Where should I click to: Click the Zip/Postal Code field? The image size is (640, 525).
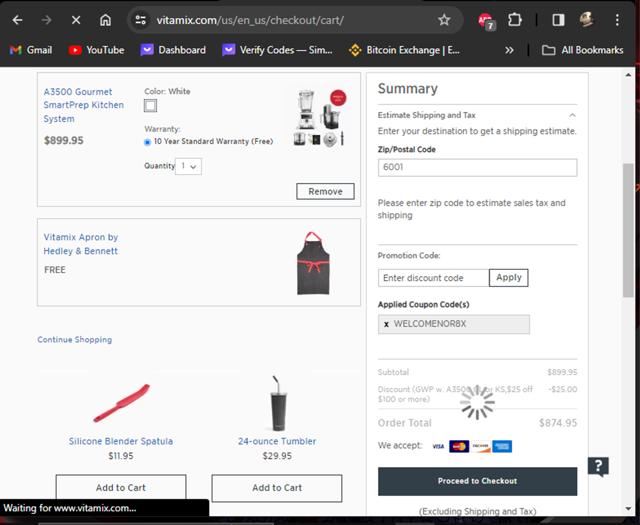pyautogui.click(x=478, y=167)
